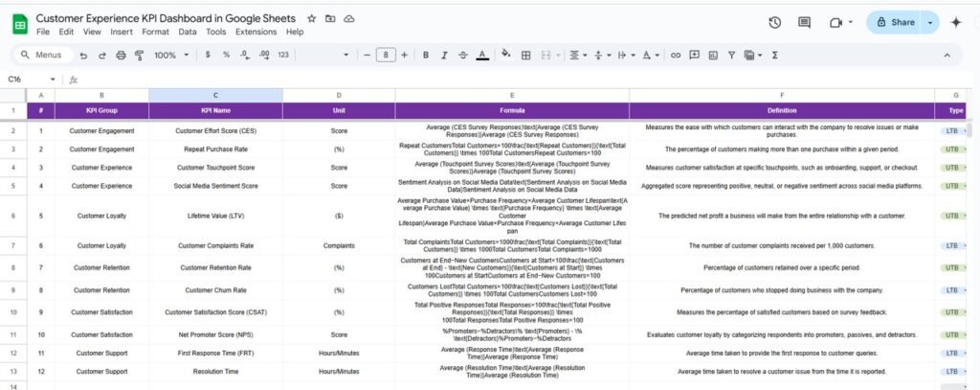
Task: Open the Format menu
Action: [156, 32]
